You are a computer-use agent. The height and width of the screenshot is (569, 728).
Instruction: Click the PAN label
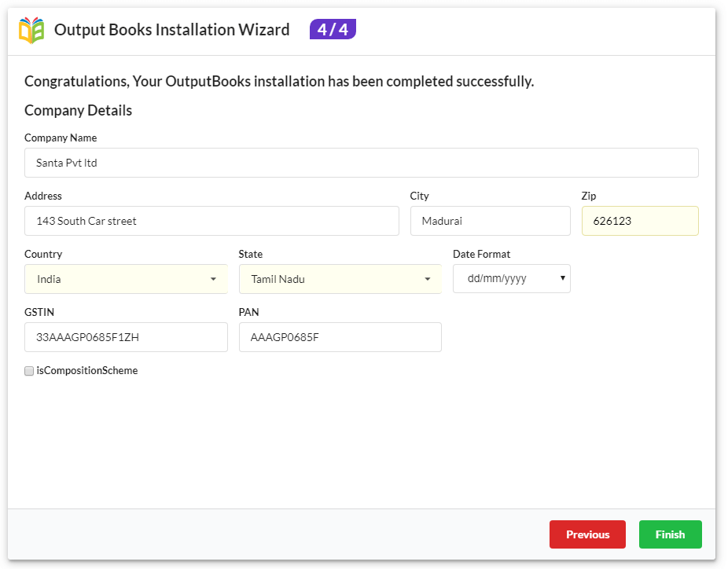tap(249, 312)
